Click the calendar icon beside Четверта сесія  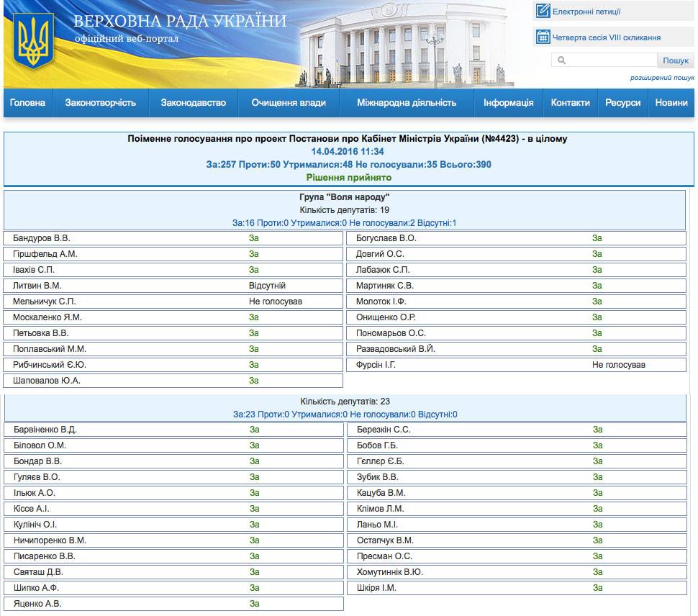(543, 37)
